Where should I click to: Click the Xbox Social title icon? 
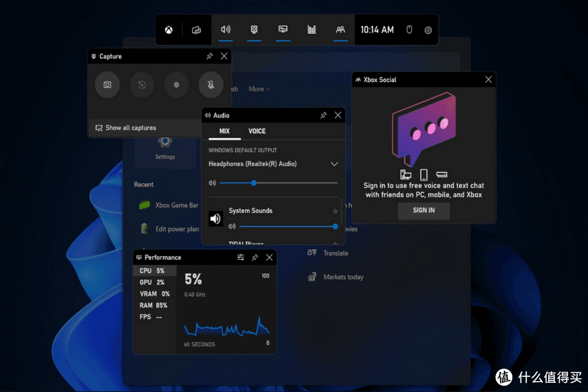pos(358,79)
